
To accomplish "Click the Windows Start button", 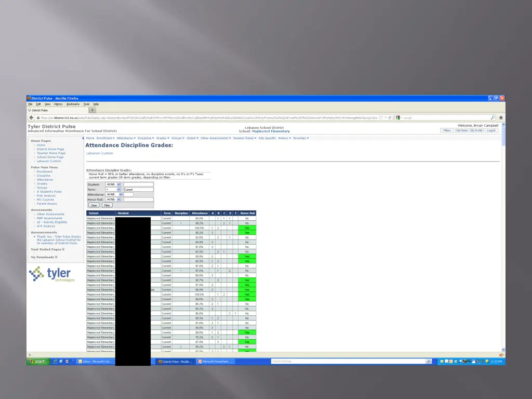I will [x=37, y=362].
